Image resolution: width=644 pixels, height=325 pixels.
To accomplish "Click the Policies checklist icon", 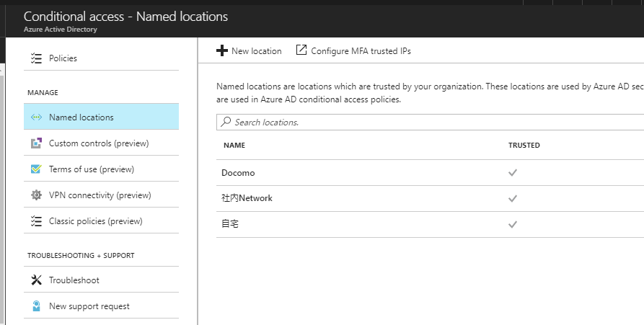I will tap(36, 58).
